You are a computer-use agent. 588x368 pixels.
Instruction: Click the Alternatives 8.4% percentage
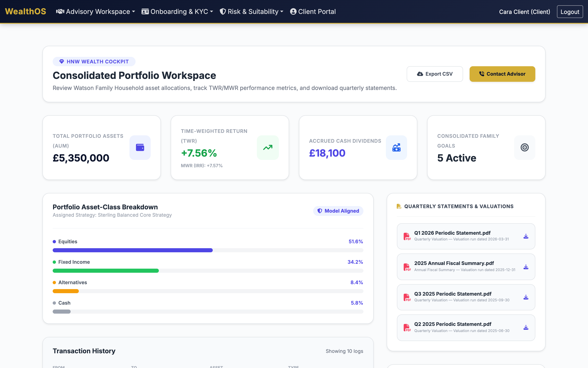[357, 282]
